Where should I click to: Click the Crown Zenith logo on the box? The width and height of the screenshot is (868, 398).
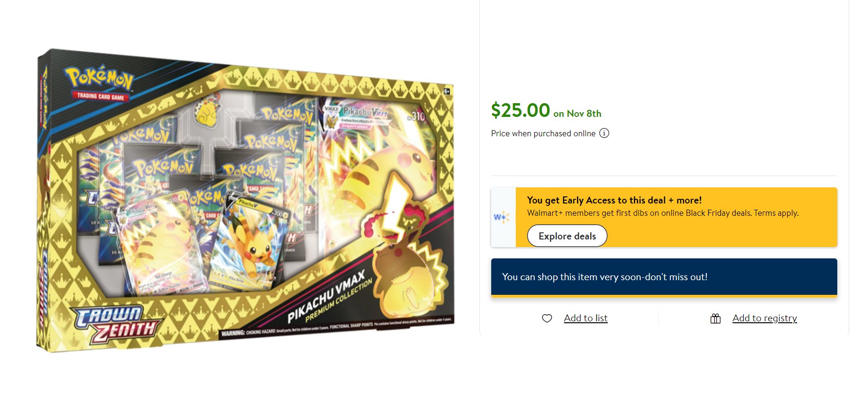(116, 326)
